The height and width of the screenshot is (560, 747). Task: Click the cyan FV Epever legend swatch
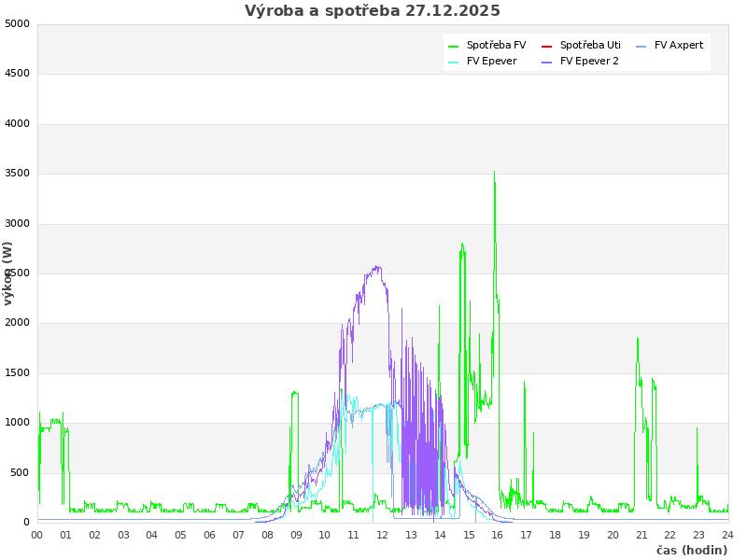click(x=454, y=62)
